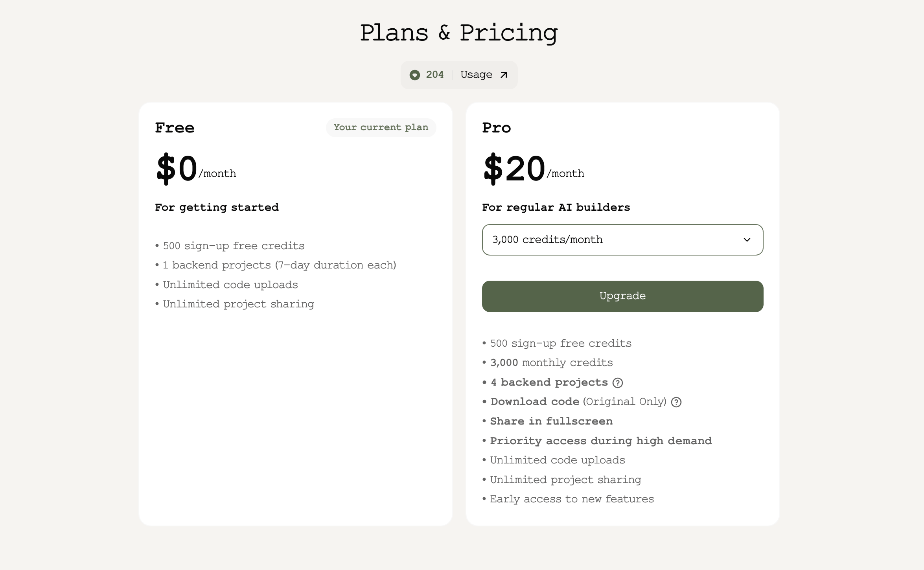The image size is (924, 570).
Task: Select the Pro plan title
Action: click(496, 128)
